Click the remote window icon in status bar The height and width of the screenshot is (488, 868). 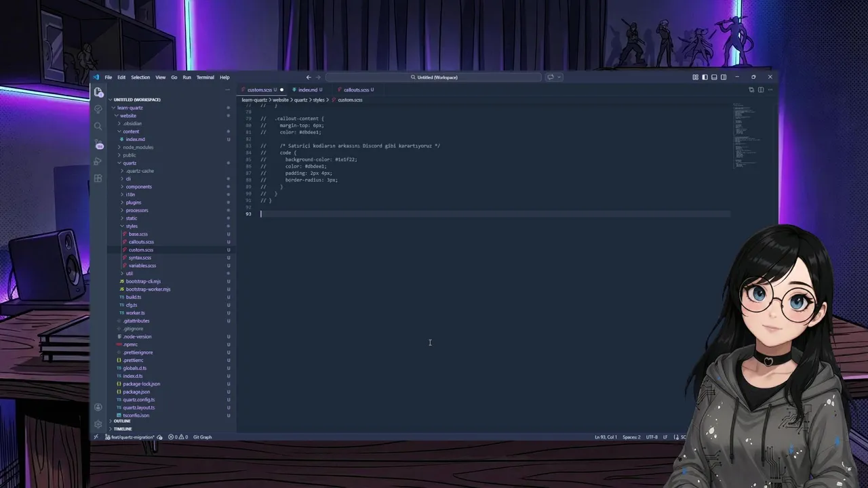pos(96,437)
